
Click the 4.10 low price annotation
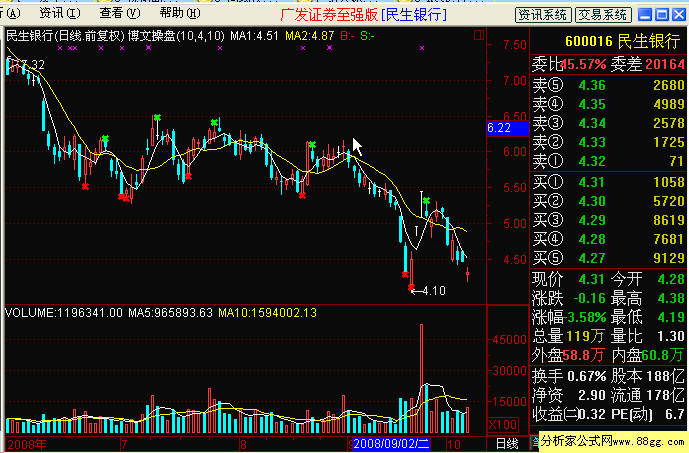tap(434, 290)
